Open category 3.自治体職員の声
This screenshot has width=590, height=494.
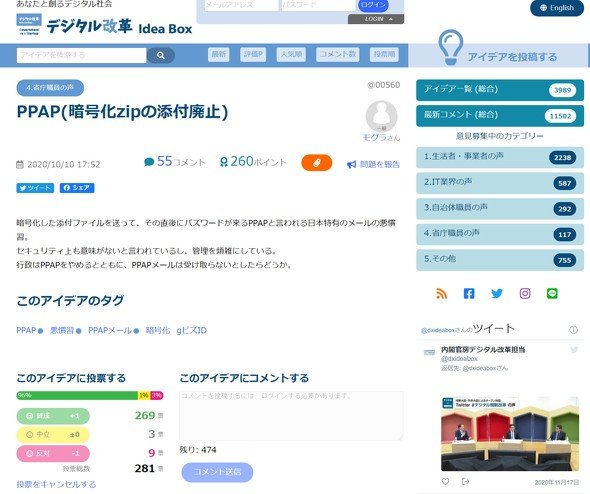[x=500, y=208]
